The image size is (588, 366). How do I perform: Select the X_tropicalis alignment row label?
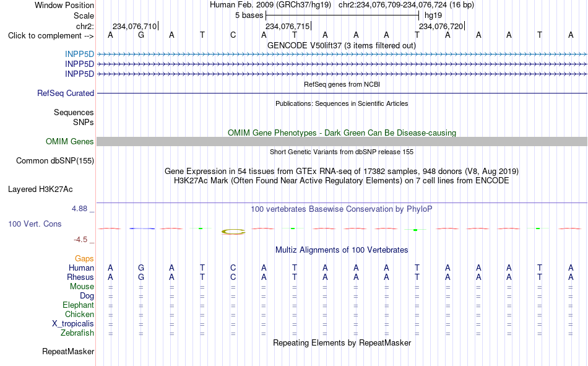(x=73, y=324)
